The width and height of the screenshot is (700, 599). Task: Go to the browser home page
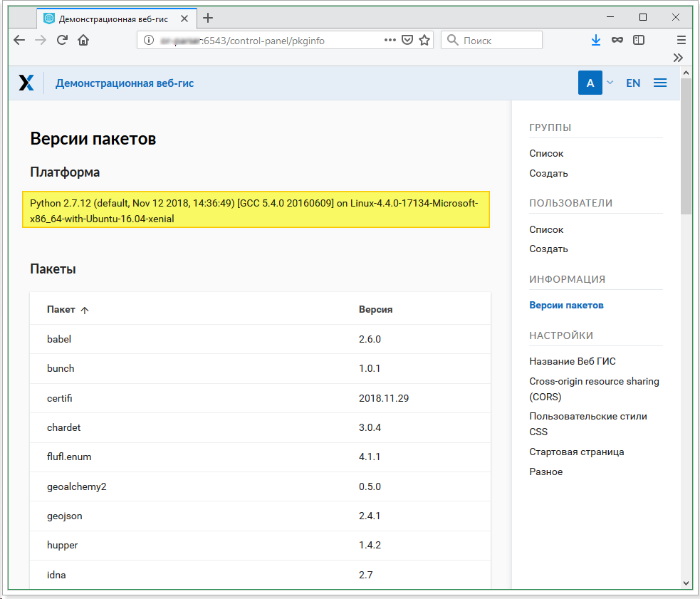(83, 41)
